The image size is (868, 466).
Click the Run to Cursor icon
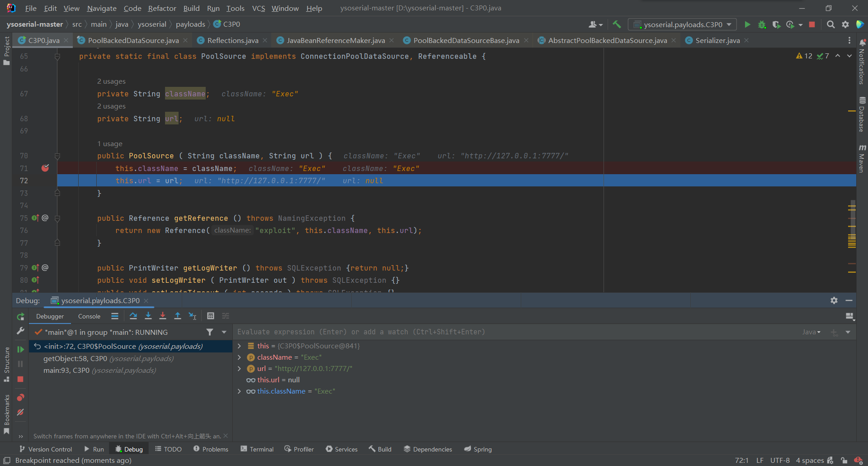coord(193,316)
